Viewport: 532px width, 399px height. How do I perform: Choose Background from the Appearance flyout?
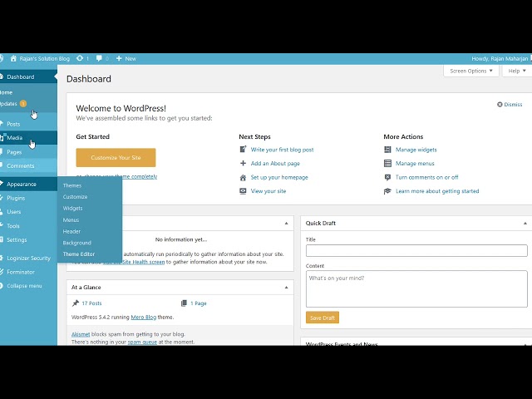pos(77,243)
